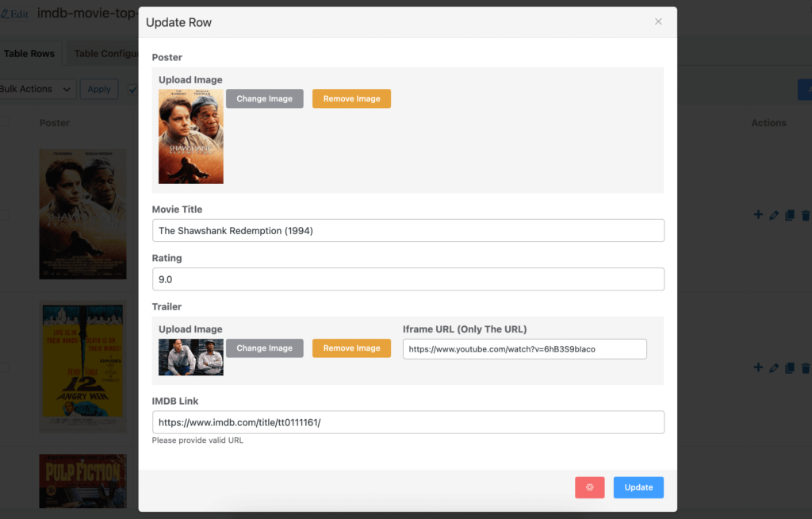The image size is (812, 519).
Task: Click plus icon in Shawshank row
Action: coord(758,214)
